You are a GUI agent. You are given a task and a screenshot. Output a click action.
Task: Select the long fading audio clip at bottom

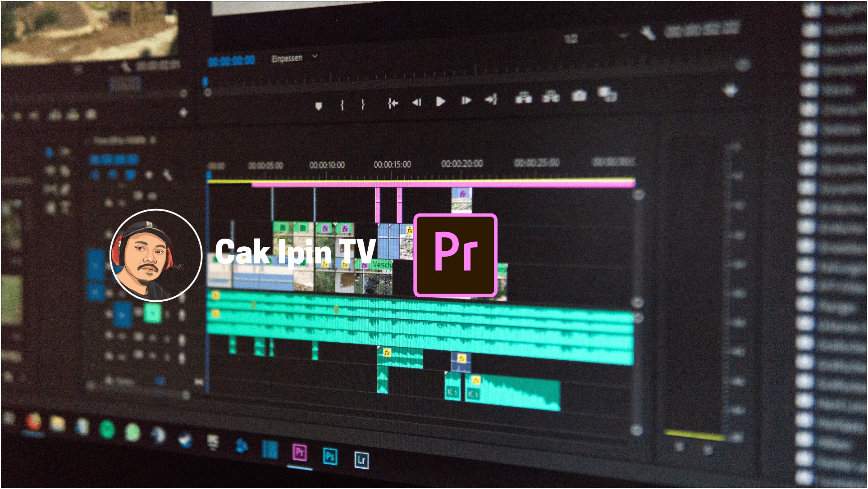click(x=513, y=392)
